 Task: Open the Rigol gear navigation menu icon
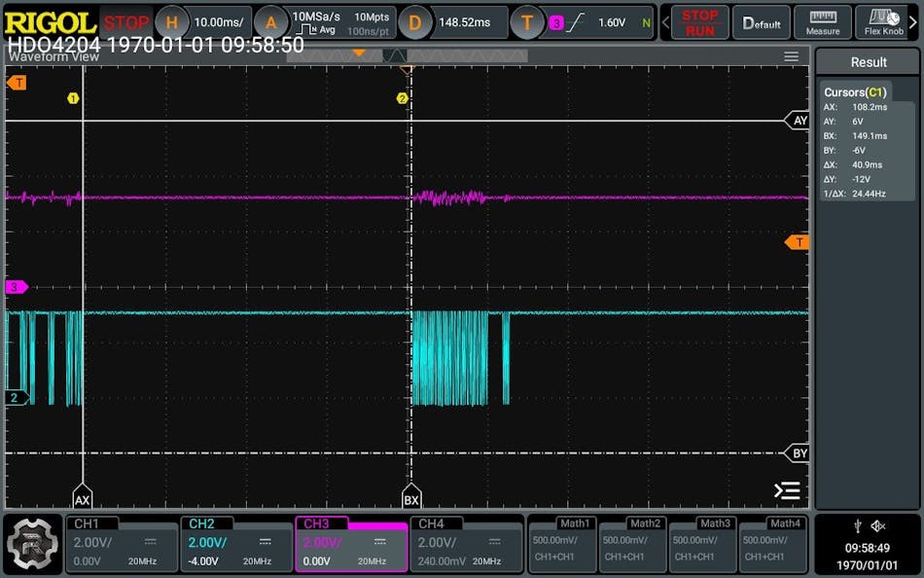(x=32, y=544)
